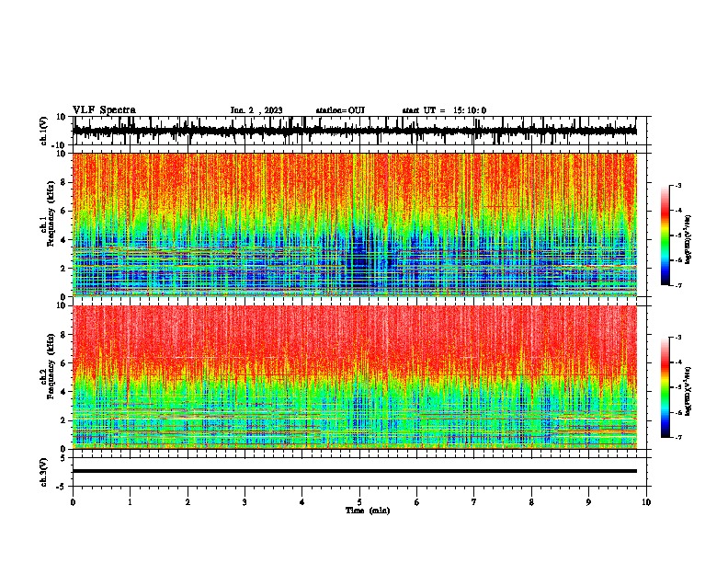
Task: Click the ch.3 flat black trace line
Action: (x=354, y=471)
